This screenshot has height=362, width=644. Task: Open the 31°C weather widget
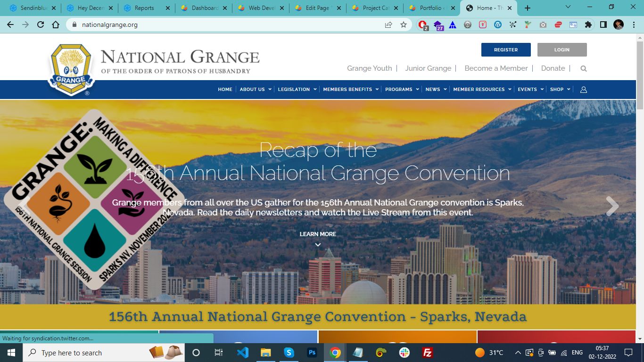point(489,353)
